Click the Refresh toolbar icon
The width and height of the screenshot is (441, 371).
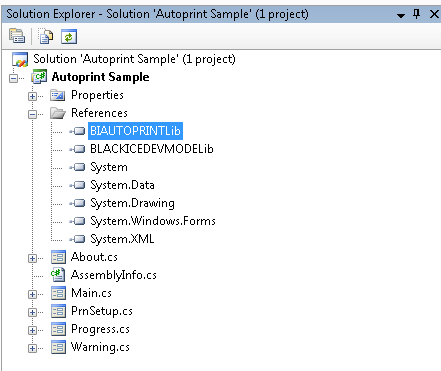(69, 36)
